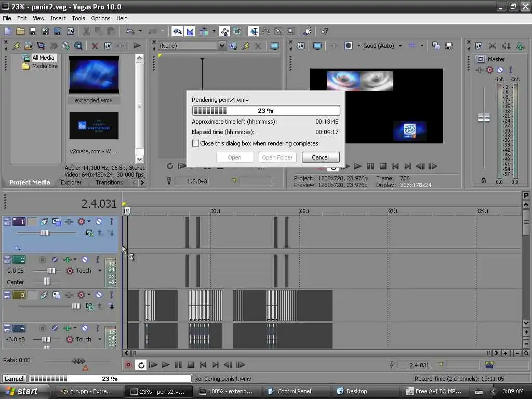Image resolution: width=532 pixels, height=399 pixels.
Task: Toggle Loop Playback in timeline transport
Action: tap(141, 365)
